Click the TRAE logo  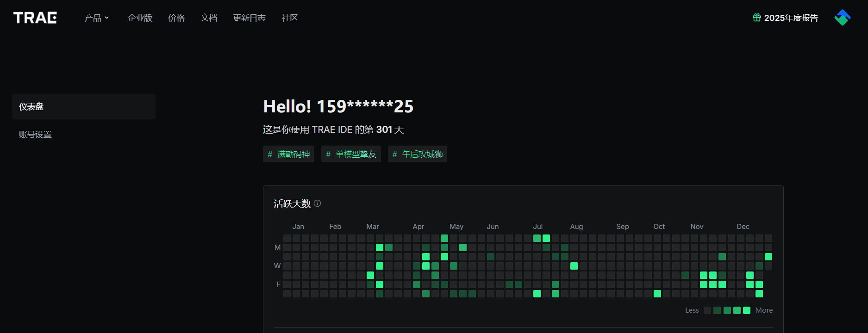pos(35,18)
